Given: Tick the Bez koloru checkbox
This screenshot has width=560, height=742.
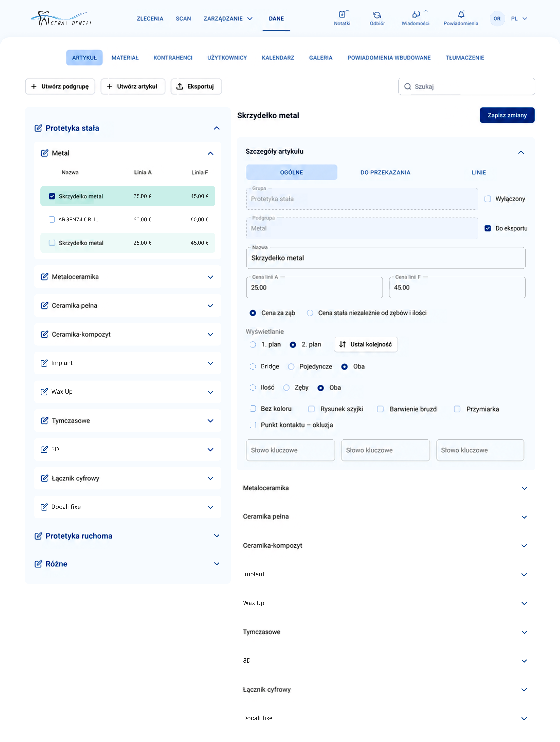Looking at the screenshot, I should point(253,409).
